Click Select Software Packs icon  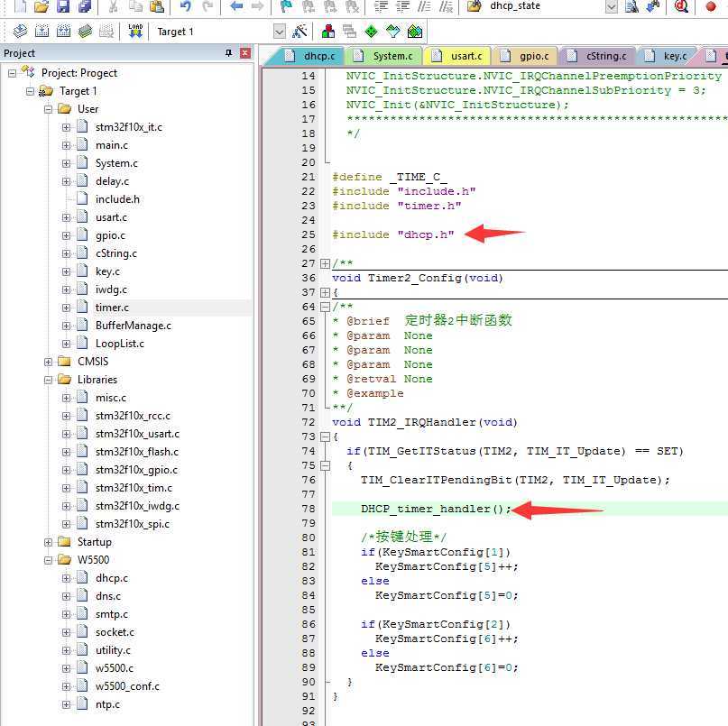click(x=392, y=31)
